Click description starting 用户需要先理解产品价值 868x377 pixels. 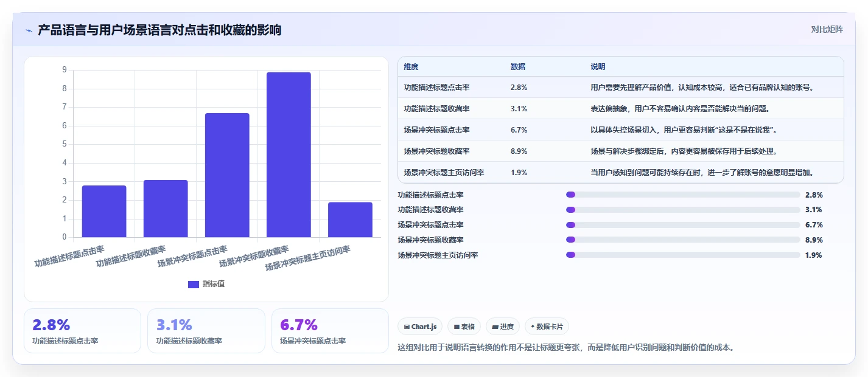[x=702, y=88]
